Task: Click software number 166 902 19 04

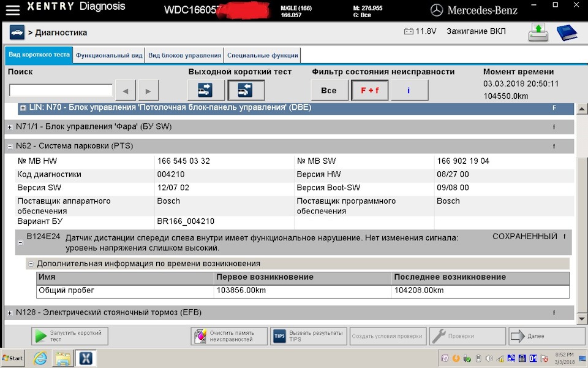Action: 463,161
